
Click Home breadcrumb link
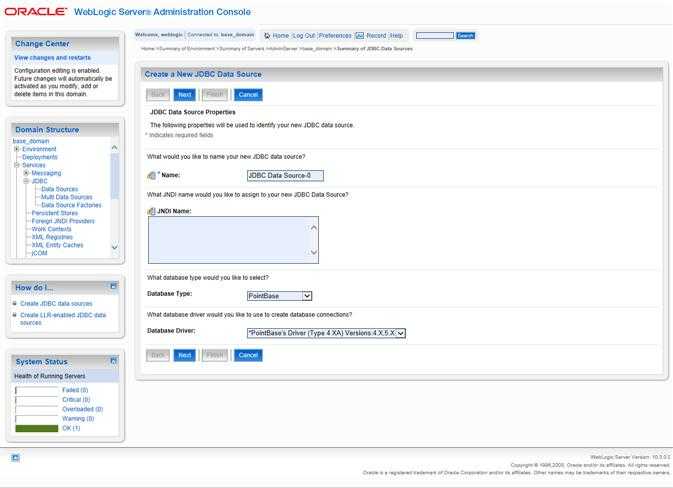148,48
